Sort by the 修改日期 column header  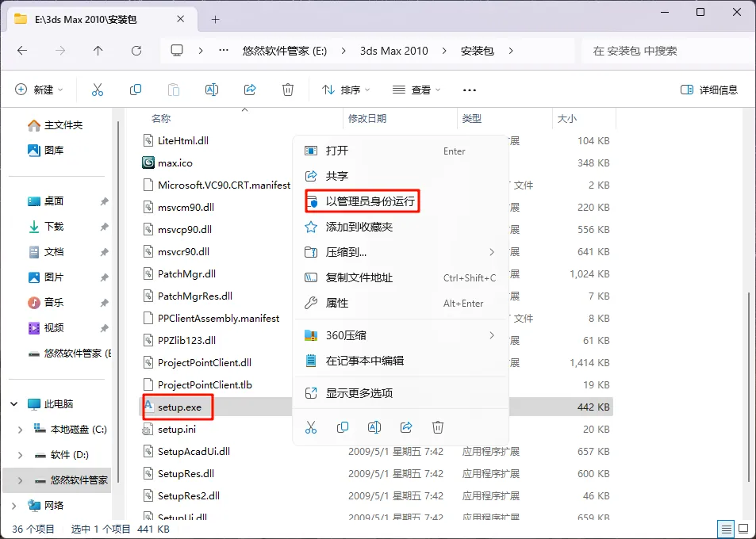[x=367, y=118]
